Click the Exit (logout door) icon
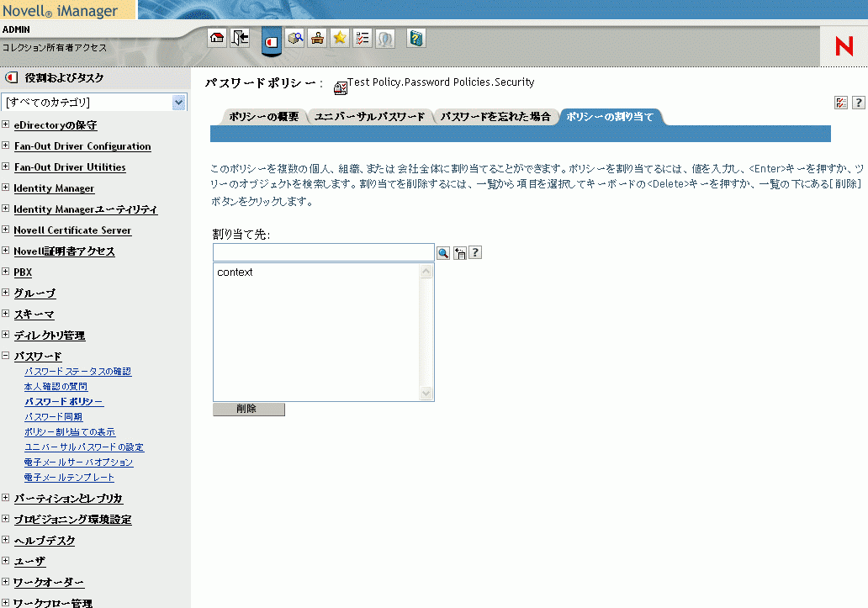The width and height of the screenshot is (868, 608). point(238,38)
